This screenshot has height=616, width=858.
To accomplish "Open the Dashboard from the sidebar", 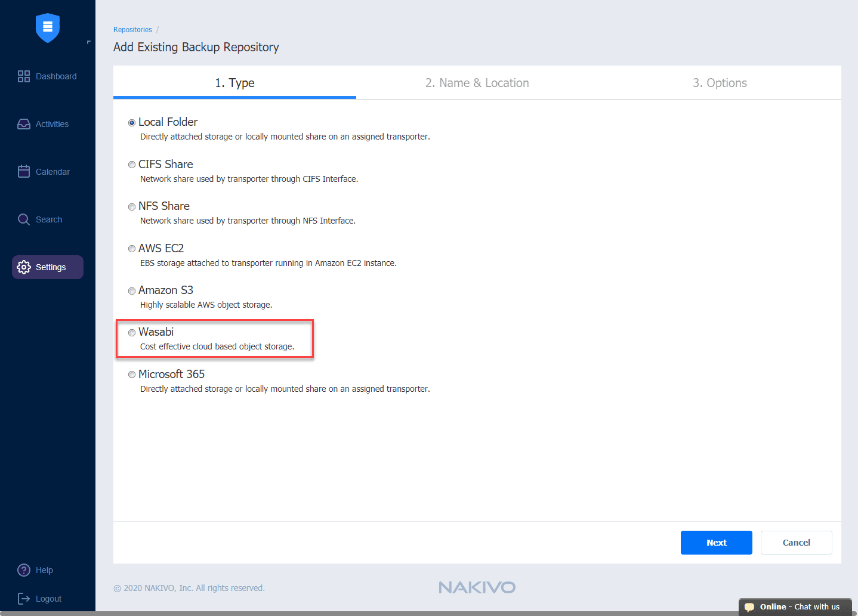I will [47, 76].
